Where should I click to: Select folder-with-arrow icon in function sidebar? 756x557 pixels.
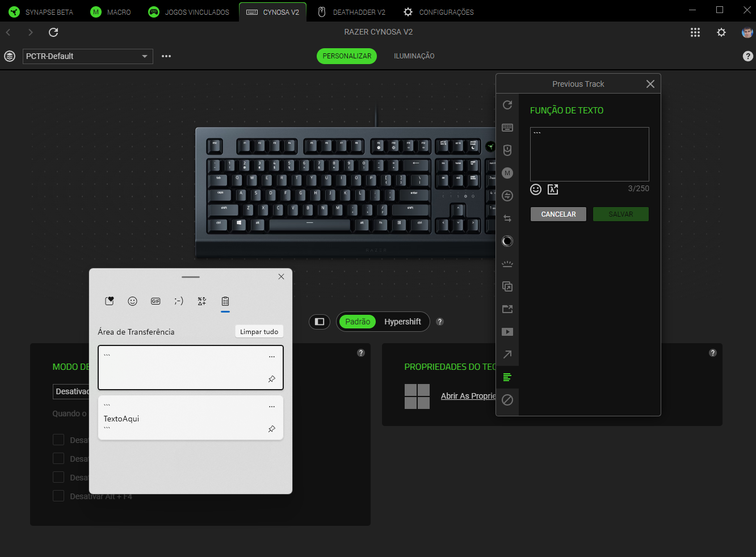click(x=507, y=309)
